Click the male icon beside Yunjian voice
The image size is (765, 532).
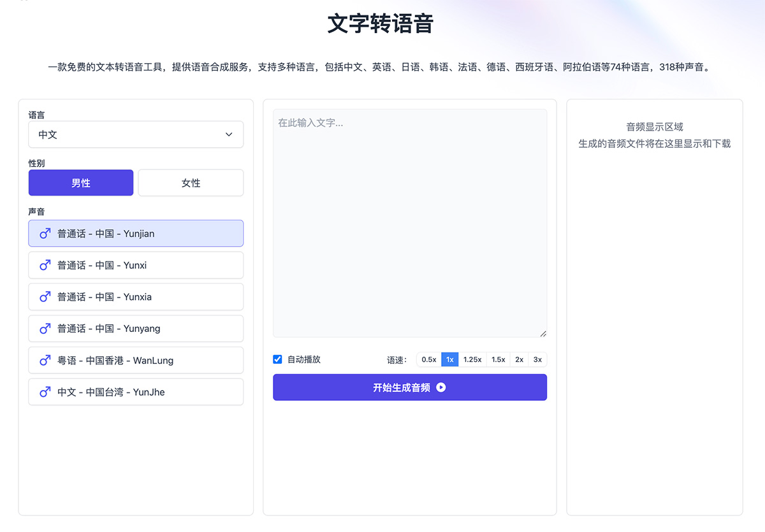click(45, 234)
